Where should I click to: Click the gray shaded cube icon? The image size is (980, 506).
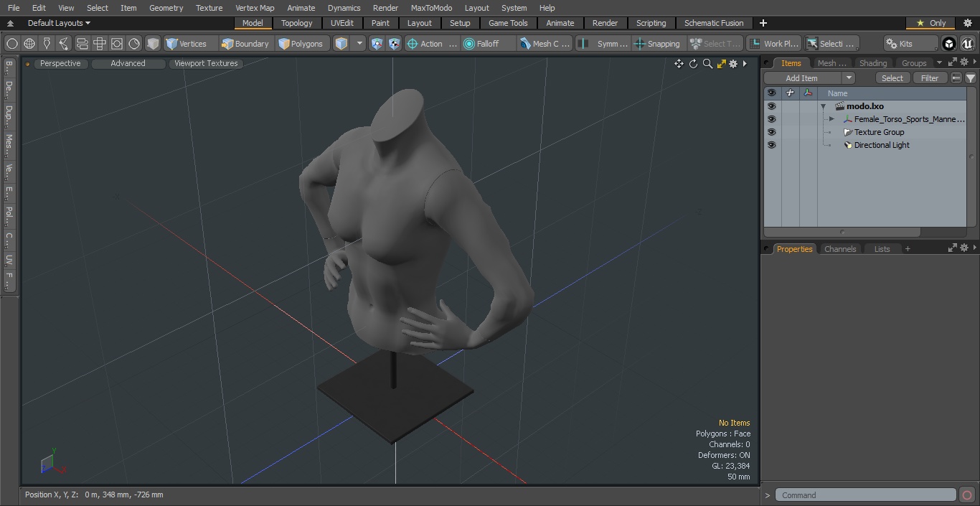pyautogui.click(x=153, y=44)
